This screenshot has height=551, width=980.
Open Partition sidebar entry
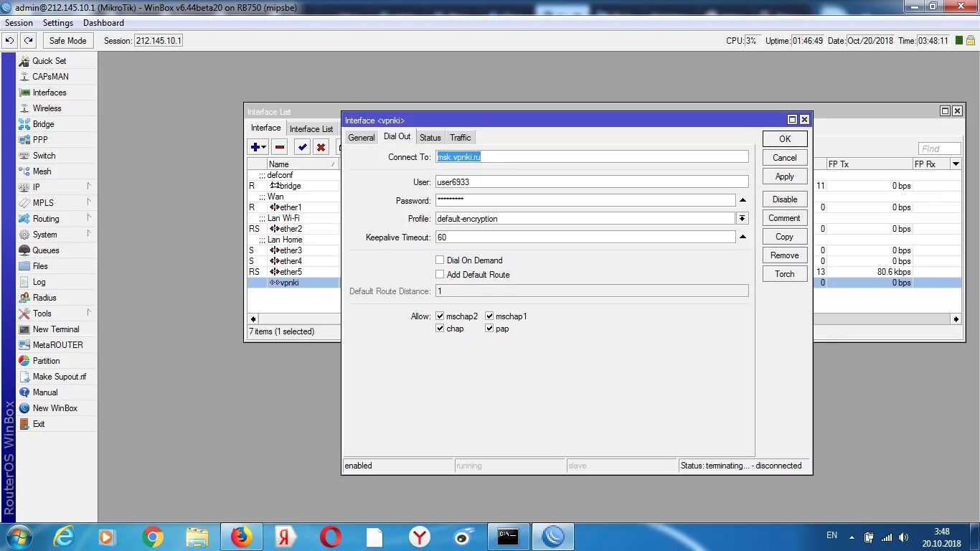pyautogui.click(x=46, y=361)
